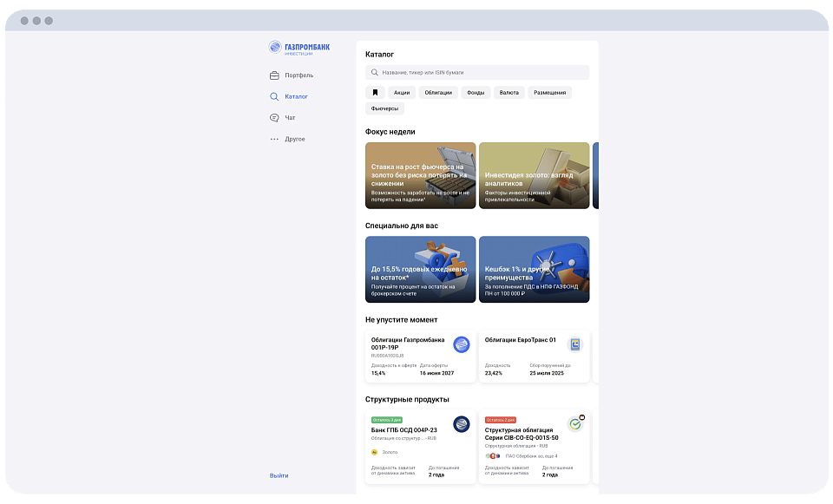833x504 pixels.
Task: Click the 25 июля 2025 deadline
Action: pyautogui.click(x=547, y=373)
